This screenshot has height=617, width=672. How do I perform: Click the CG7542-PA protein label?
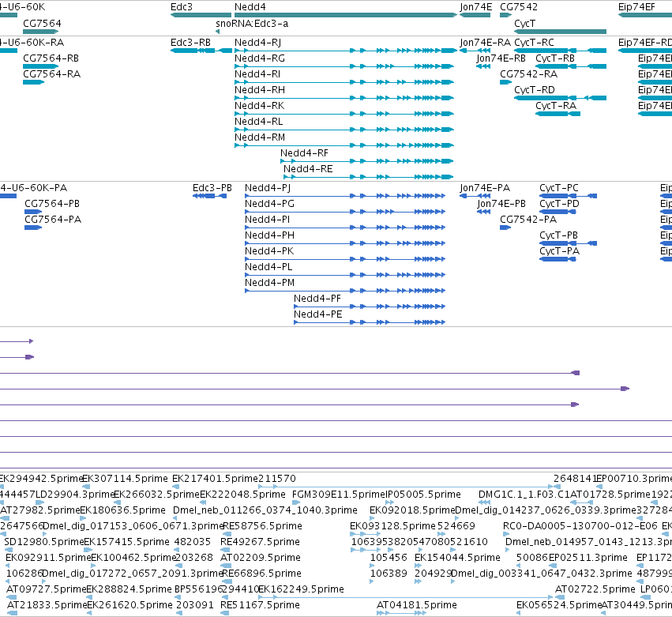click(x=528, y=220)
